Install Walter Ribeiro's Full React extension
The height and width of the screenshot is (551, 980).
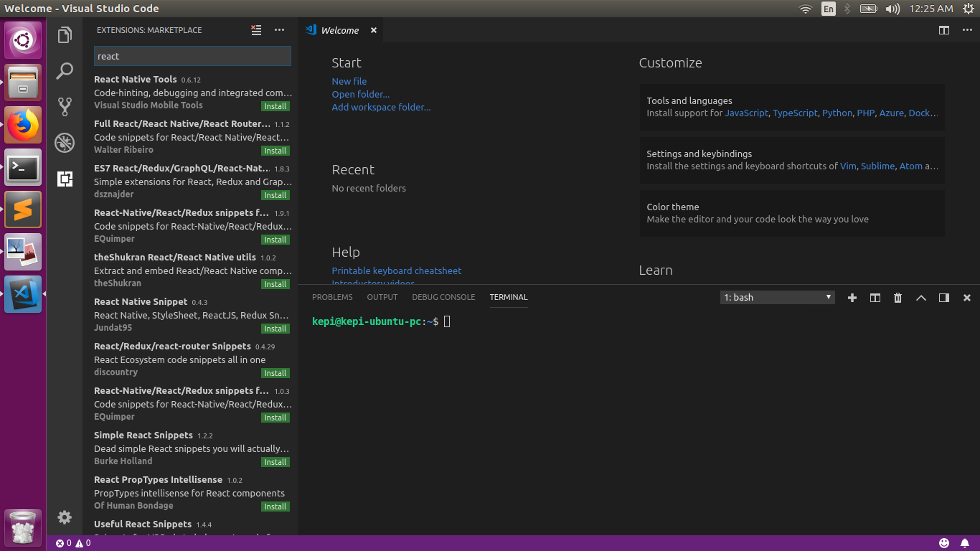275,151
